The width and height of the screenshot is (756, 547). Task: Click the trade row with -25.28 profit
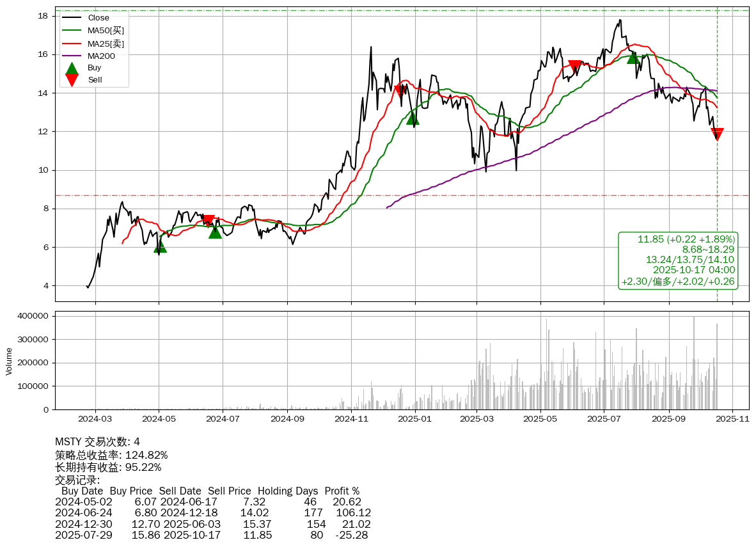(211, 535)
